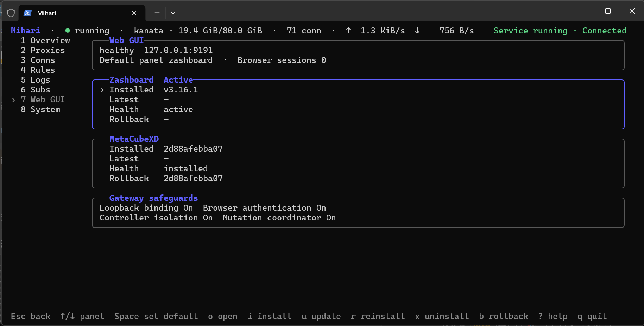Click the Active label beside Zashboard
Image resolution: width=644 pixels, height=326 pixels.
pos(178,80)
